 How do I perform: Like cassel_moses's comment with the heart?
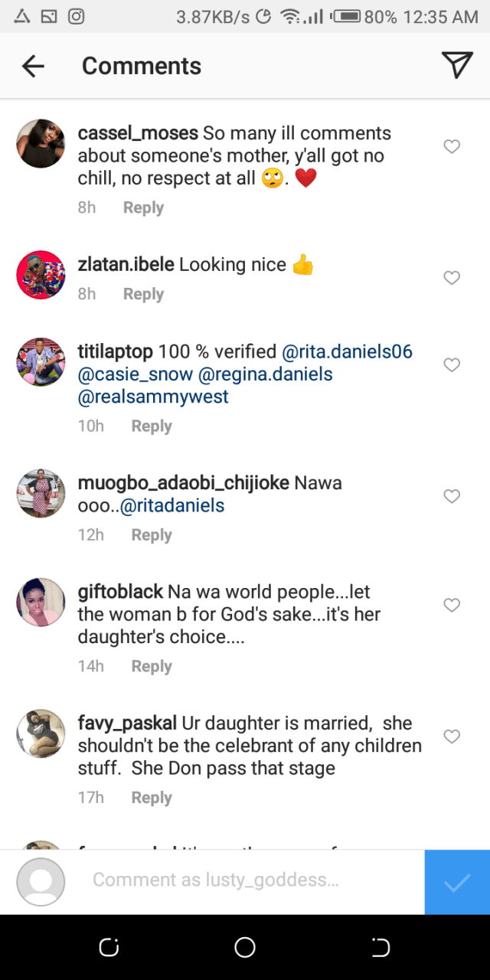pyautogui.click(x=452, y=146)
